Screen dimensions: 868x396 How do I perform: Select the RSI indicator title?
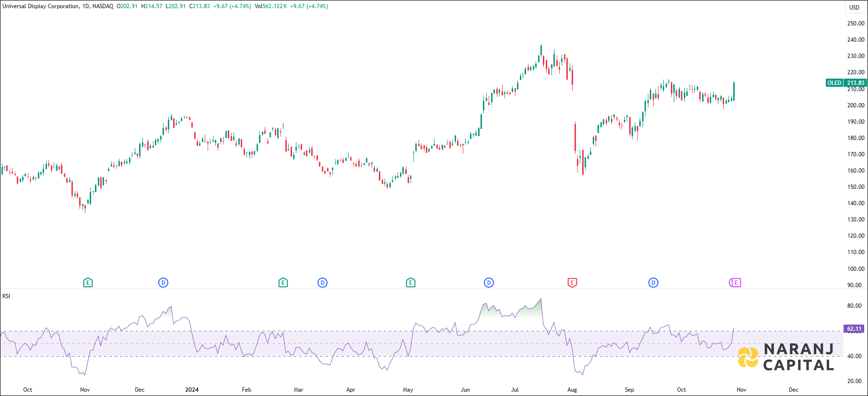point(6,296)
